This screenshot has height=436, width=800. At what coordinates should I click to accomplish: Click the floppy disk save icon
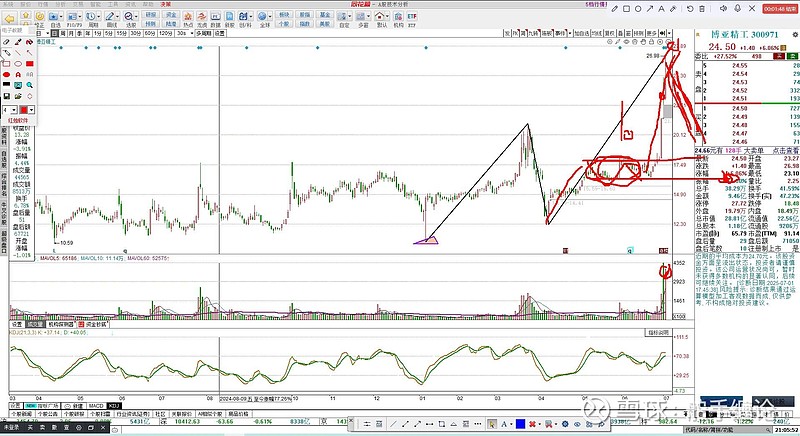click(6, 96)
